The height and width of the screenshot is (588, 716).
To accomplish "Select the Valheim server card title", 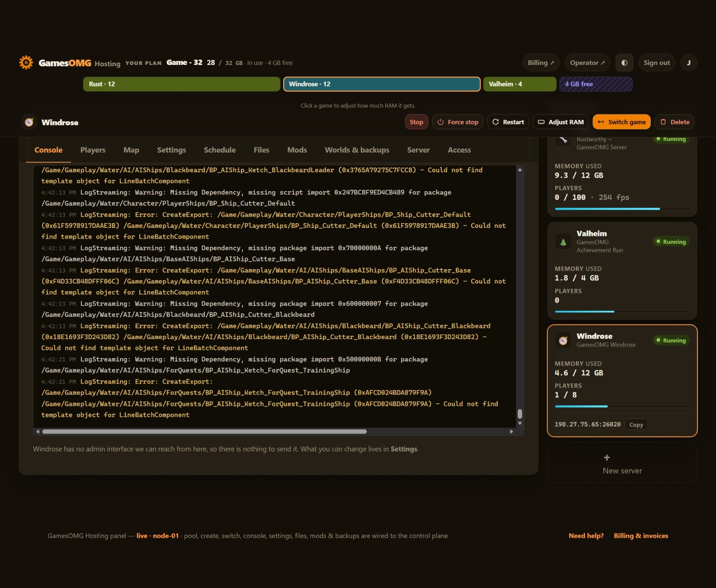I will click(592, 234).
